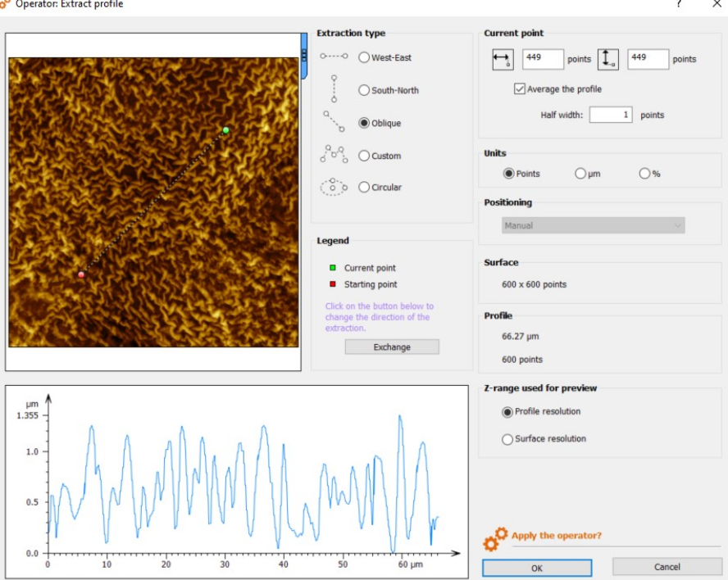Select Oblique extraction type
Viewport: 728px width, 580px height.
[x=364, y=123]
